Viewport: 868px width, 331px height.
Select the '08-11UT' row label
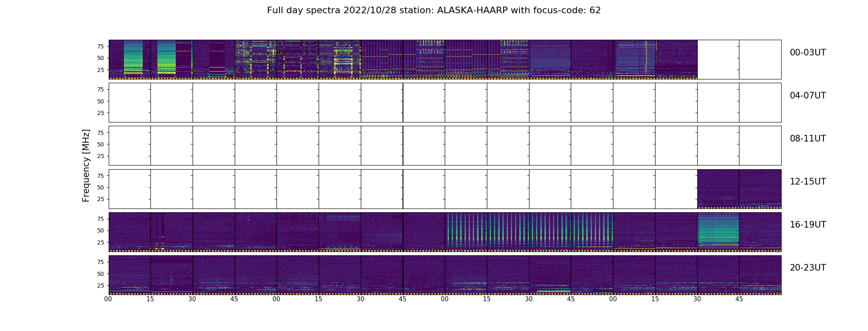808,139
